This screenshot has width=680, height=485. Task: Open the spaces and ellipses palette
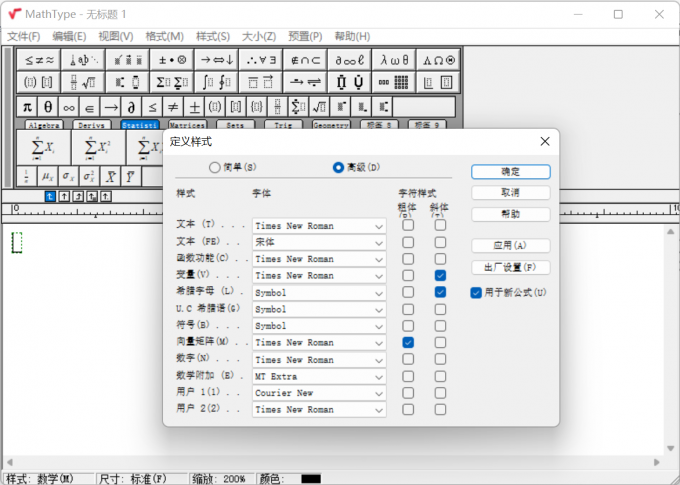[83, 60]
